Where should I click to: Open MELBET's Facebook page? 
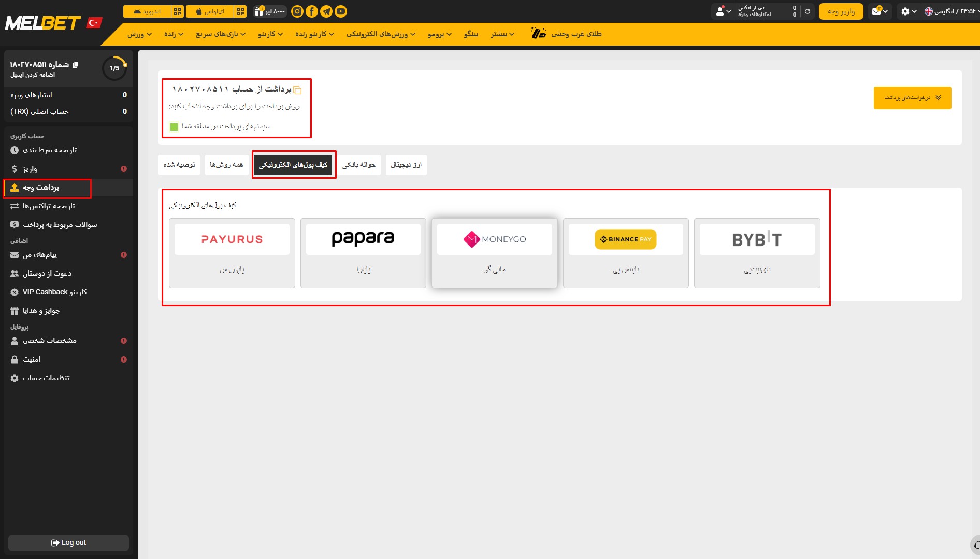click(x=312, y=11)
